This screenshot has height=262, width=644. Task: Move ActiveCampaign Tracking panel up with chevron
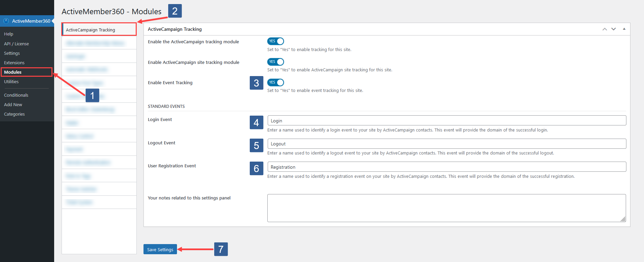pos(604,29)
